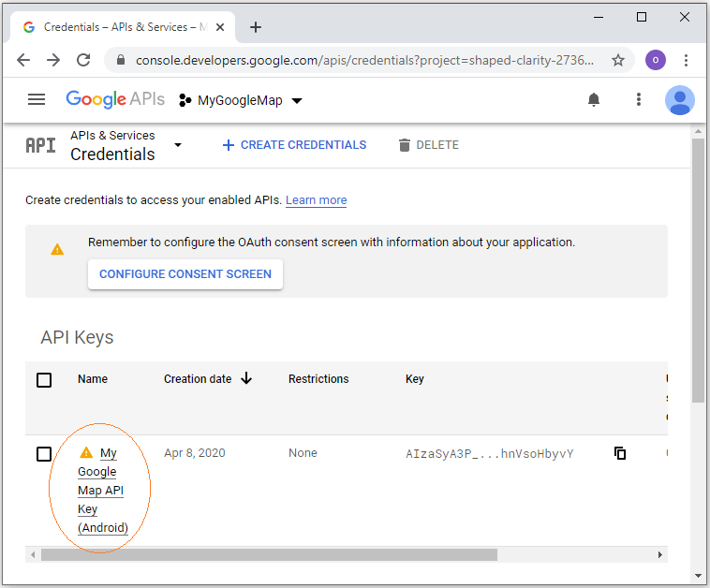
Task: Click the horizontal scrollbar under the keys table
Action: (x=269, y=554)
